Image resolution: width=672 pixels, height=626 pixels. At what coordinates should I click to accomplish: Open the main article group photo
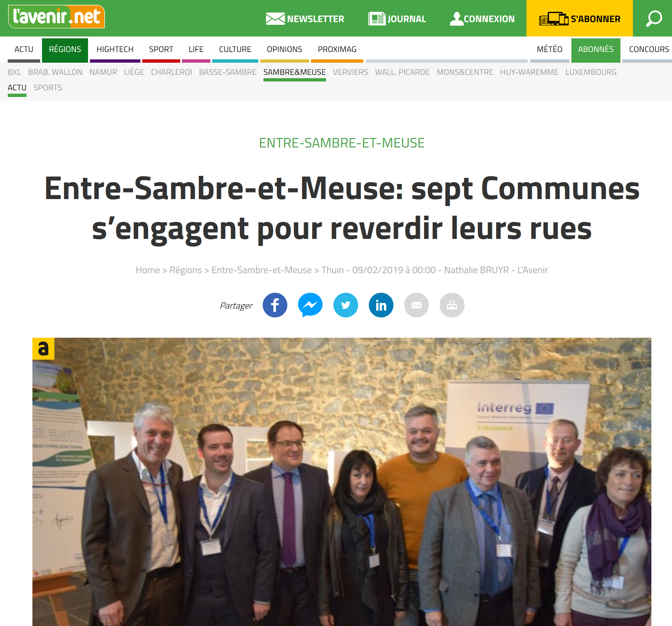tap(342, 481)
